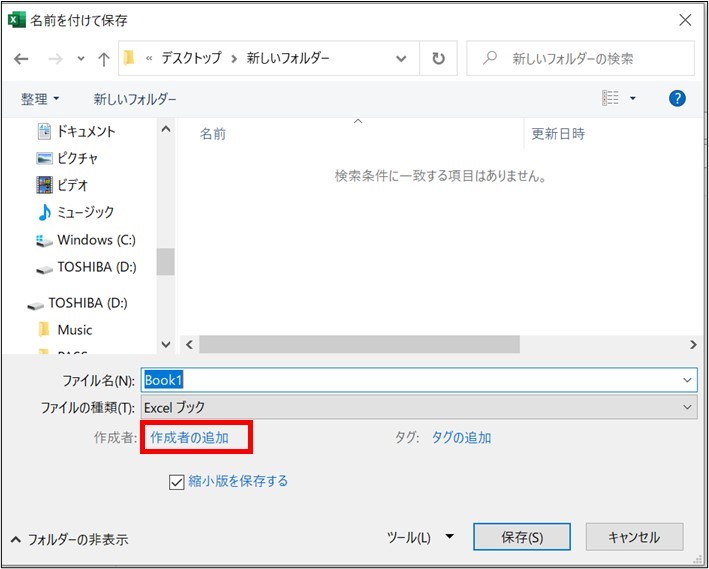The height and width of the screenshot is (569, 709).
Task: Go back with the left arrow
Action: [21, 59]
